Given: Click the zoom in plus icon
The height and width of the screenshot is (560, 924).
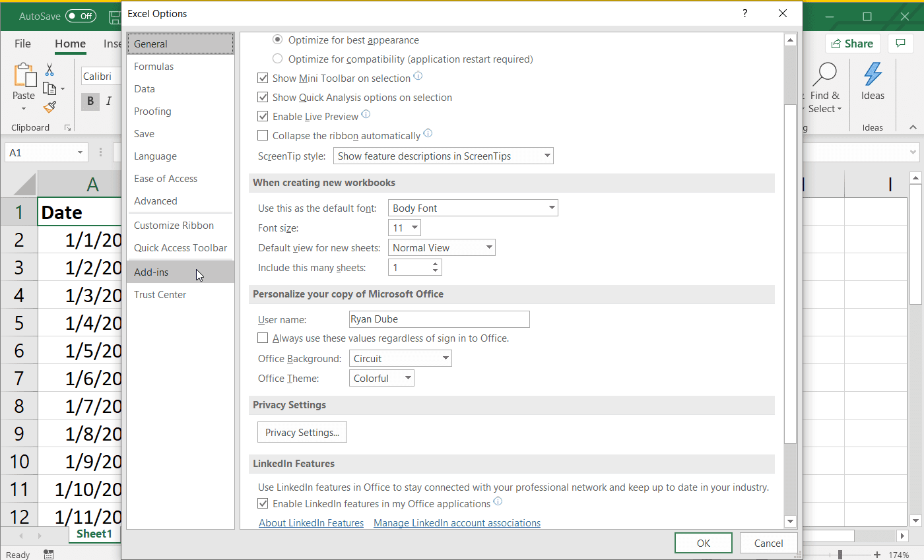Looking at the screenshot, I should [x=877, y=555].
